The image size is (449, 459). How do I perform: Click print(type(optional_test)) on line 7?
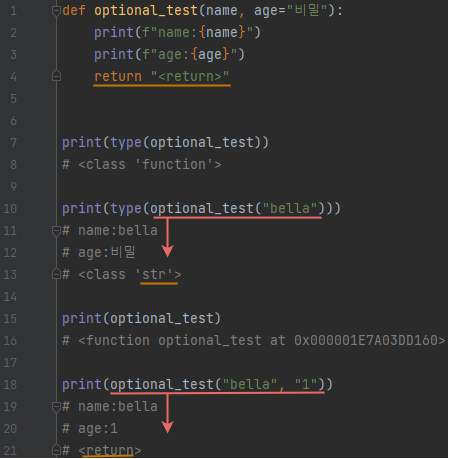(x=165, y=143)
